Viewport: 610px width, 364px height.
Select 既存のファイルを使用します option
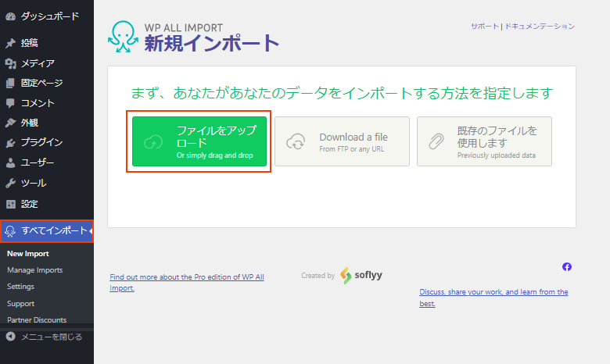point(484,141)
